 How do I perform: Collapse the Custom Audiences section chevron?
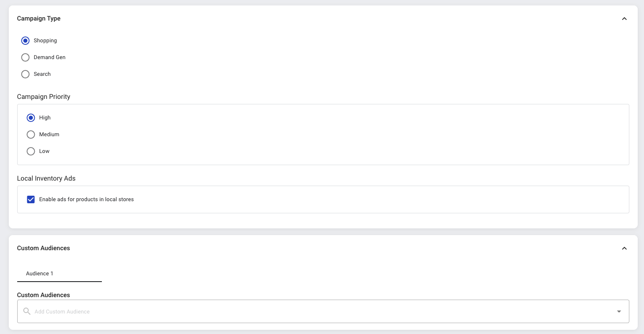624,248
